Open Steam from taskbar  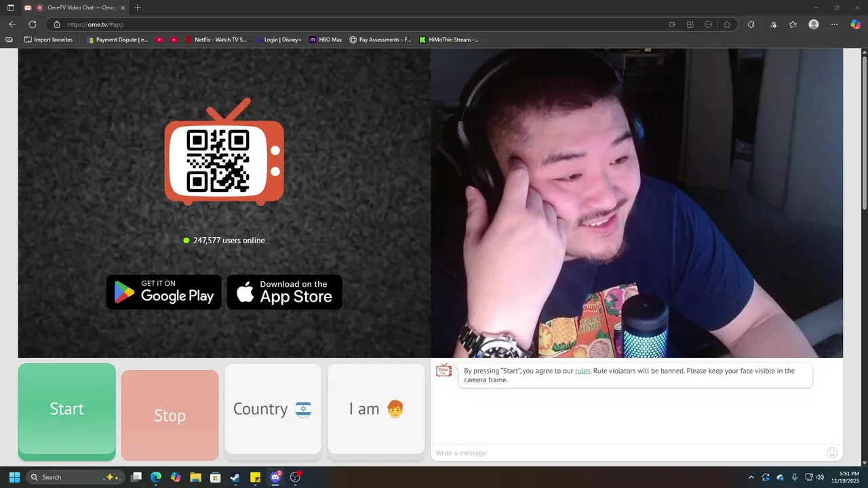pos(235,477)
